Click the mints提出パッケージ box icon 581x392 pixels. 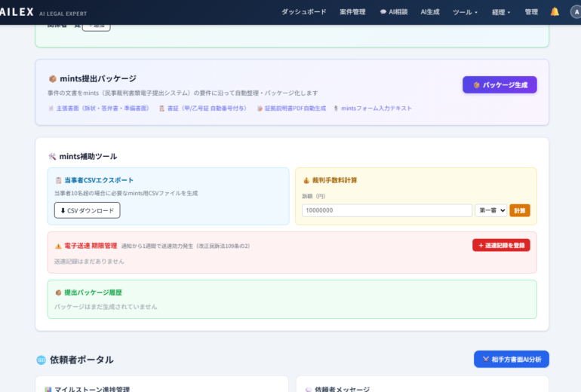pyautogui.click(x=52, y=78)
